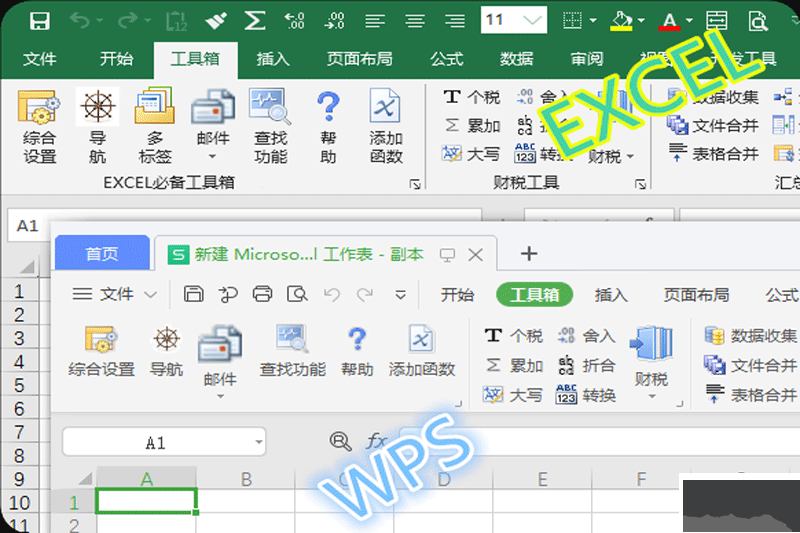
Task: Open the 插入 tab in WPS
Action: coord(611,294)
